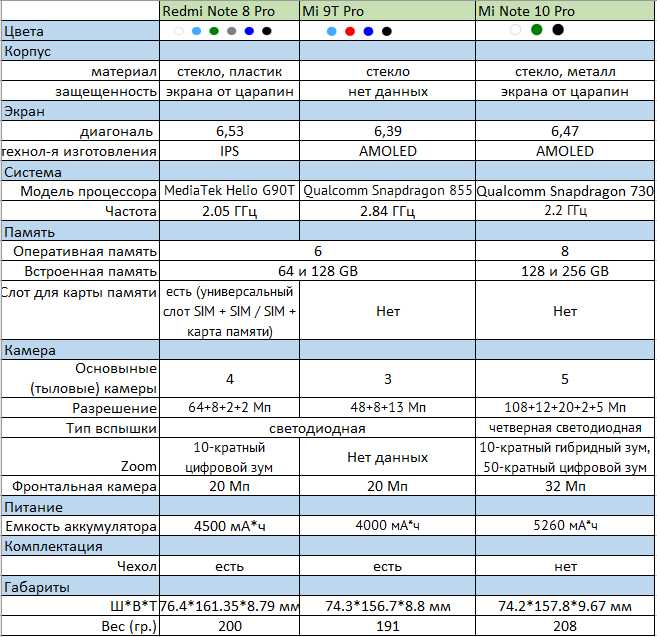Click the 'Габариты' section header
Viewport: 657px width, 637px height.
80,587
